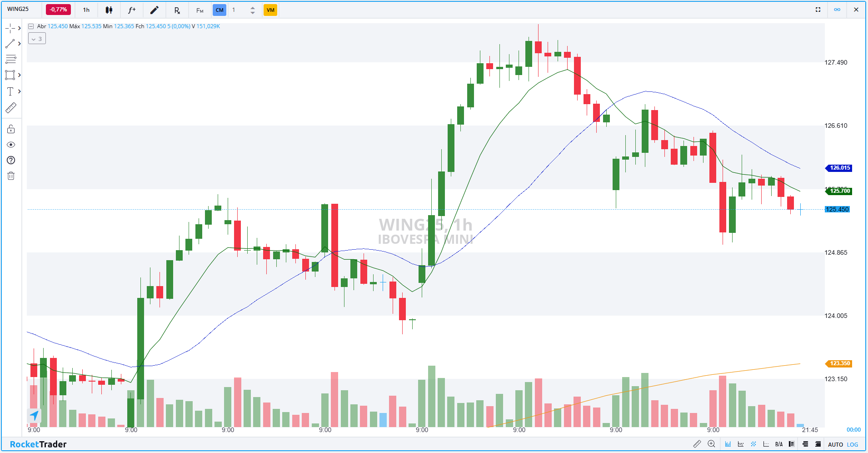
Task: Pick the horizontal lines (Fibonacci) tool
Action: (11, 59)
